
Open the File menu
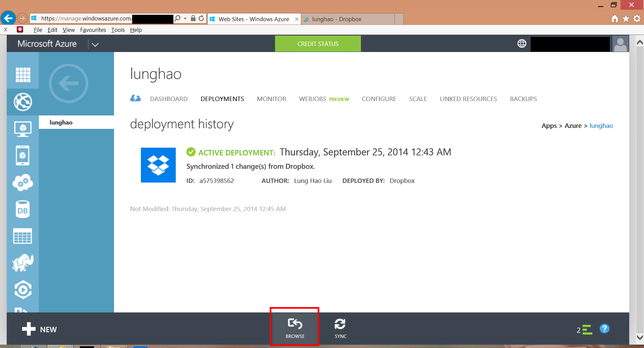38,30
